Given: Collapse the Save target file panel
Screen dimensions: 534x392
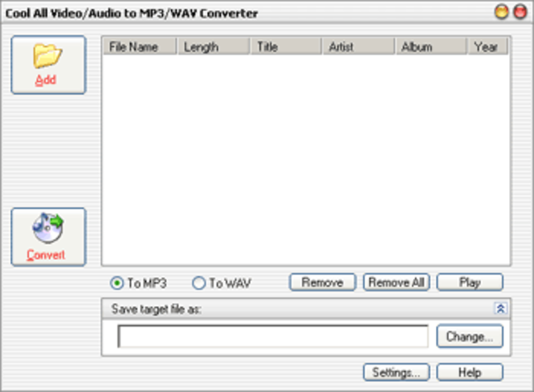Looking at the screenshot, I should click(x=500, y=308).
